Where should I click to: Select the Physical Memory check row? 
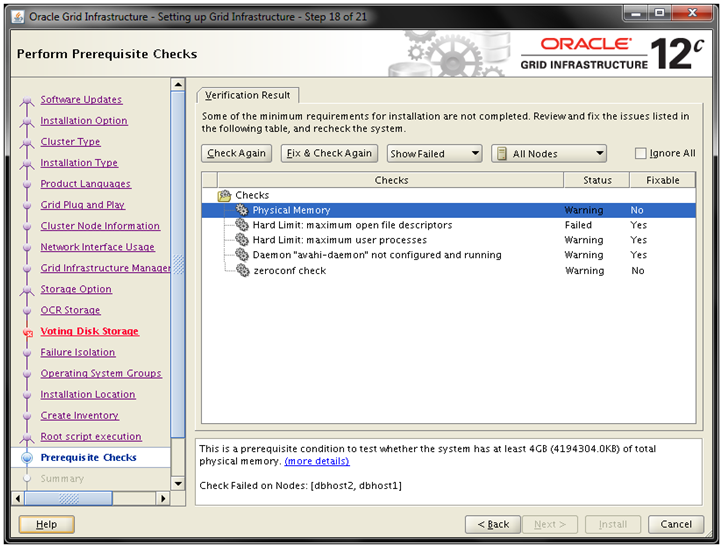(448, 210)
